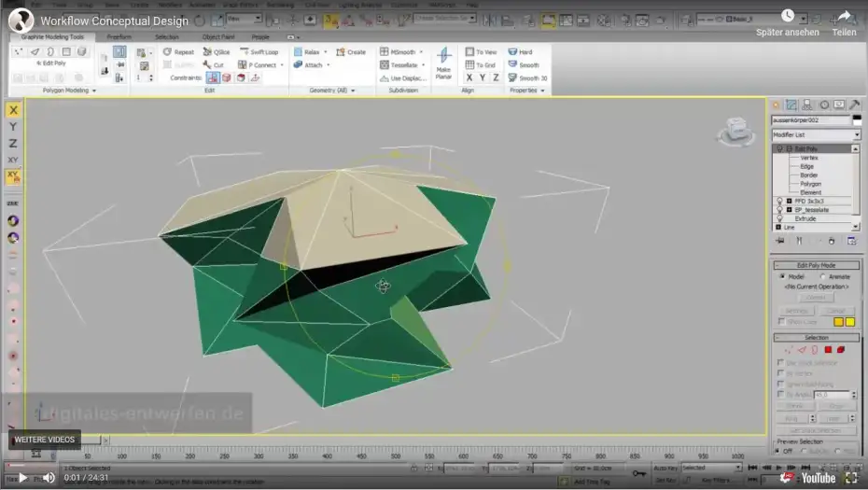Open the Motion panel tab icon

[824, 105]
